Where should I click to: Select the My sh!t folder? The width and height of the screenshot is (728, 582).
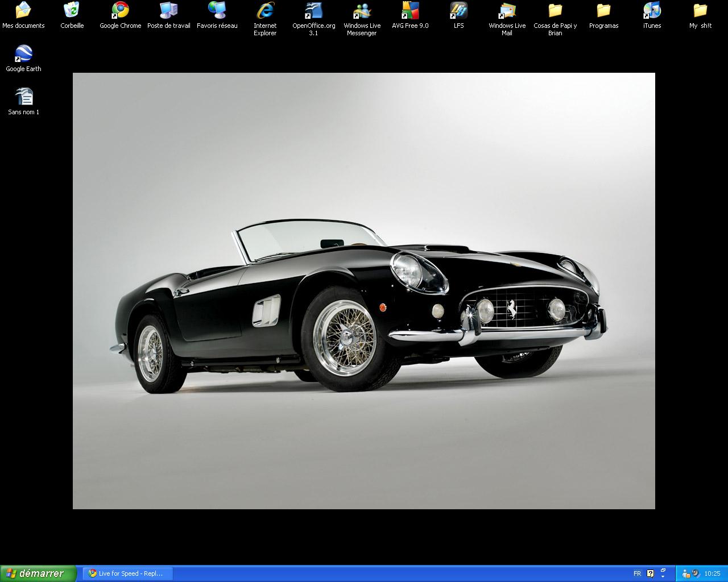(x=700, y=15)
